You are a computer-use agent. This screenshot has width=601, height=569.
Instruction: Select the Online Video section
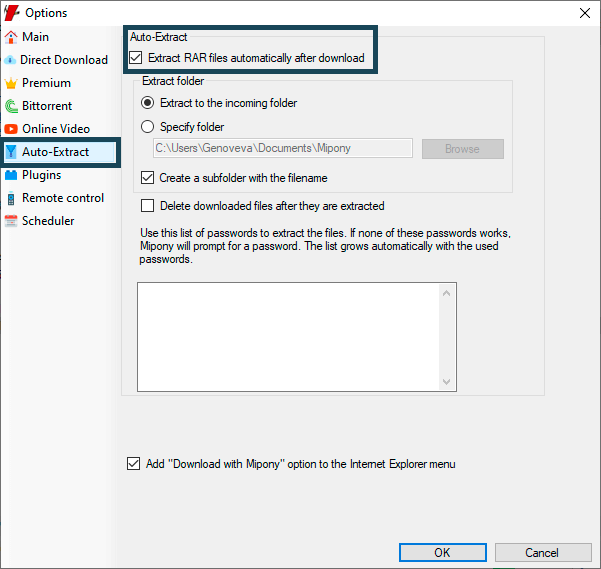pyautogui.click(x=56, y=129)
